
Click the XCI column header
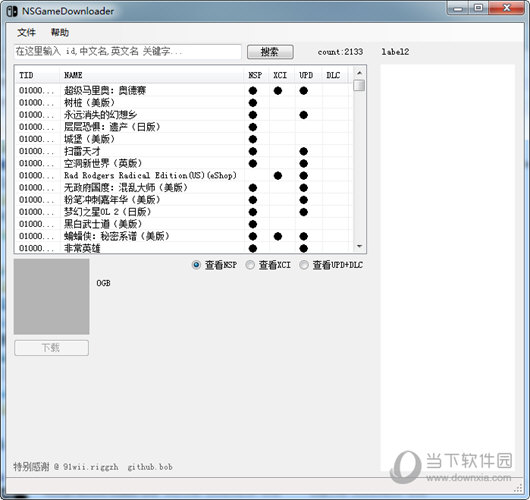click(282, 75)
